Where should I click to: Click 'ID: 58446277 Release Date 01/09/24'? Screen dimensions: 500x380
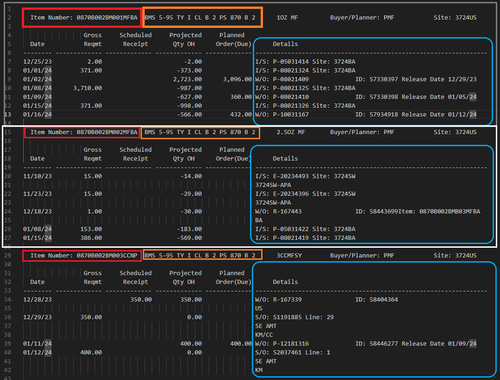click(416, 344)
